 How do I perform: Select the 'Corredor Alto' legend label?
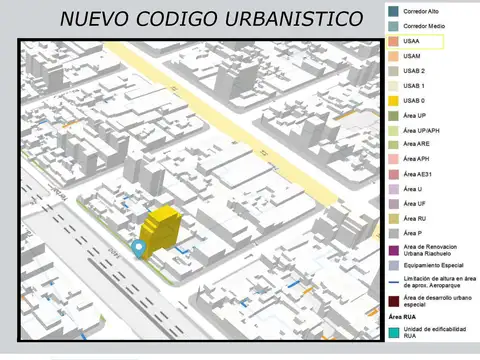click(x=421, y=11)
